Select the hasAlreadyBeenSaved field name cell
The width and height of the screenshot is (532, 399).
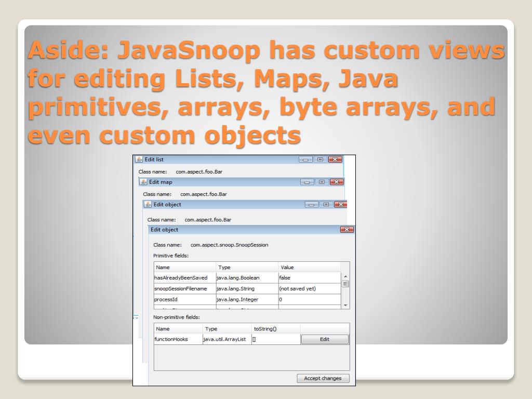pos(185,278)
